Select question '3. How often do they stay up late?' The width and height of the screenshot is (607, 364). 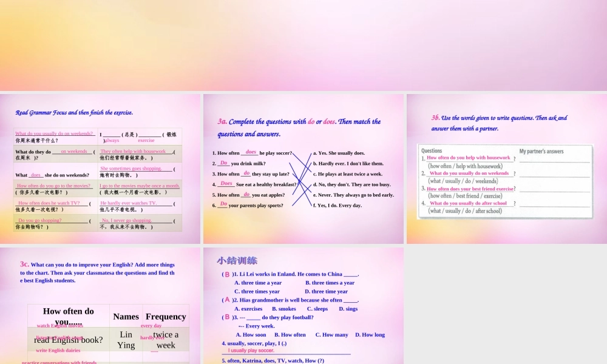(x=251, y=174)
